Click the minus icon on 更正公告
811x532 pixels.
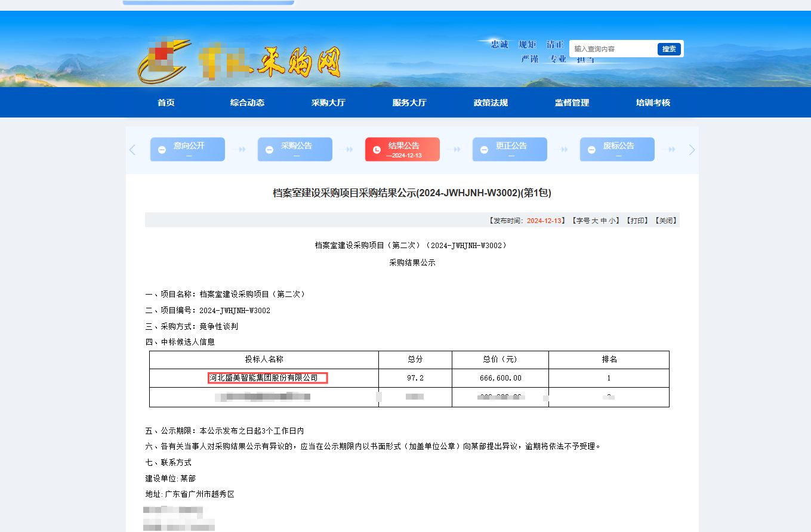pyautogui.click(x=484, y=150)
